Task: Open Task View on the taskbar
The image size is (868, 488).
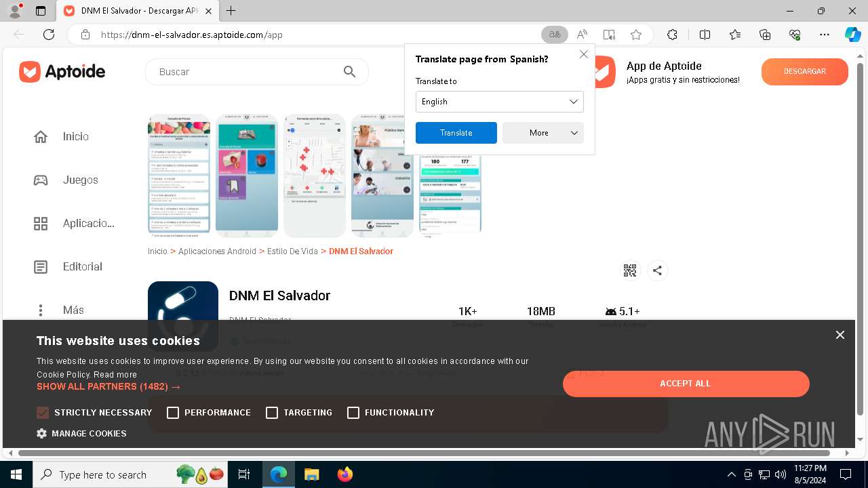Action: (244, 474)
